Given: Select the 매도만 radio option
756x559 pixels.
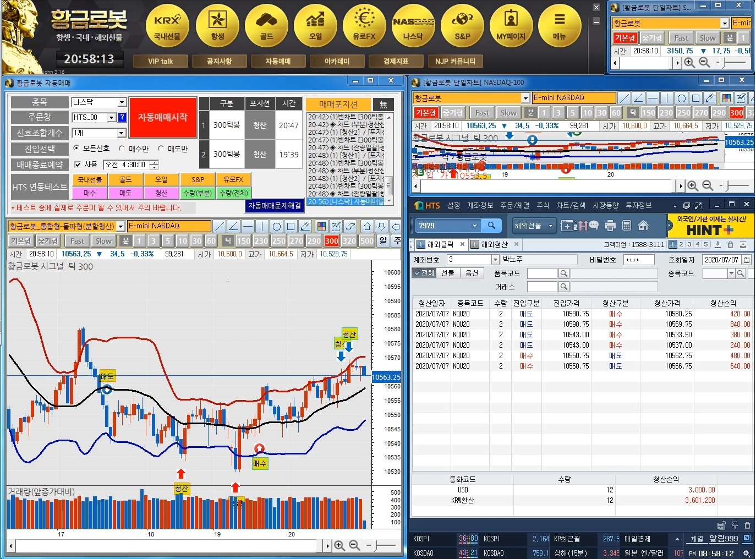Looking at the screenshot, I should pos(161,149).
